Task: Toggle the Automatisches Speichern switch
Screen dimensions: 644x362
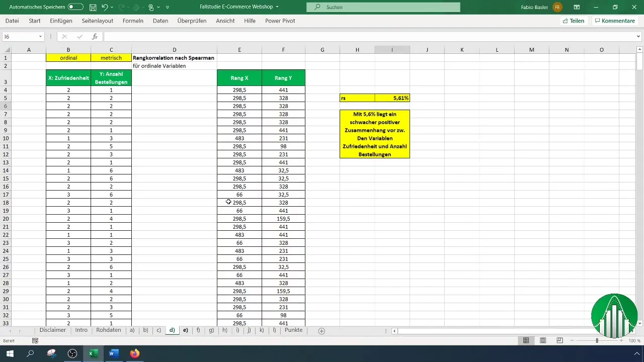Action: point(75,7)
